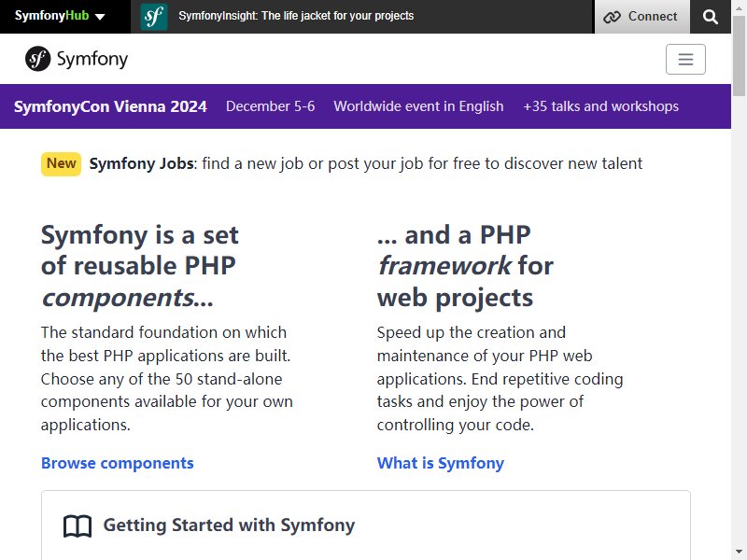The height and width of the screenshot is (560, 747).
Task: Open the SymfonyHub dropdown menu
Action: (x=60, y=16)
